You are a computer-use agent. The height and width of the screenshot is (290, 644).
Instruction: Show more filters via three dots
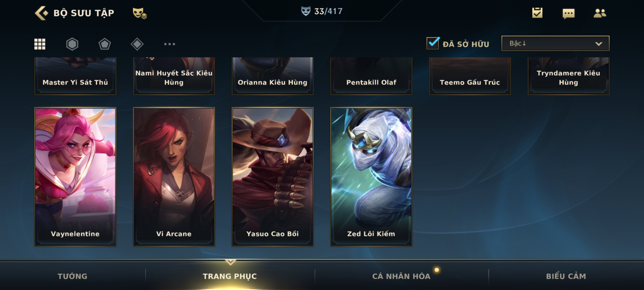[170, 44]
